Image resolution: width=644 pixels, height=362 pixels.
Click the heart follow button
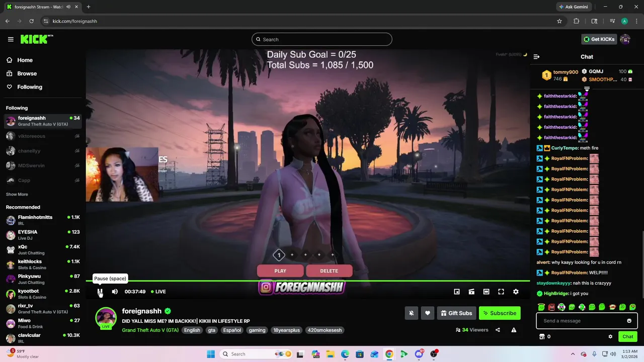coord(428,313)
